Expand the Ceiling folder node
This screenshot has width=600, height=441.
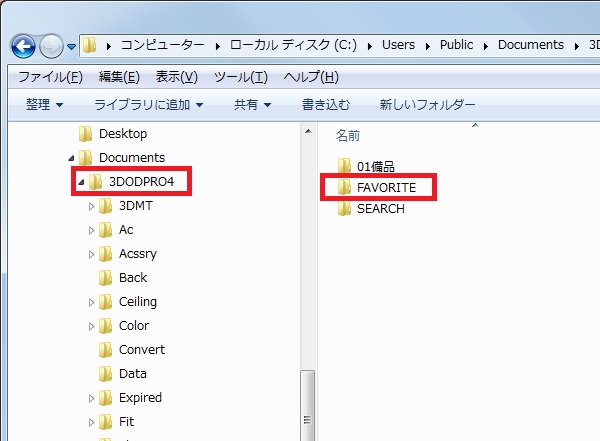pos(92,302)
